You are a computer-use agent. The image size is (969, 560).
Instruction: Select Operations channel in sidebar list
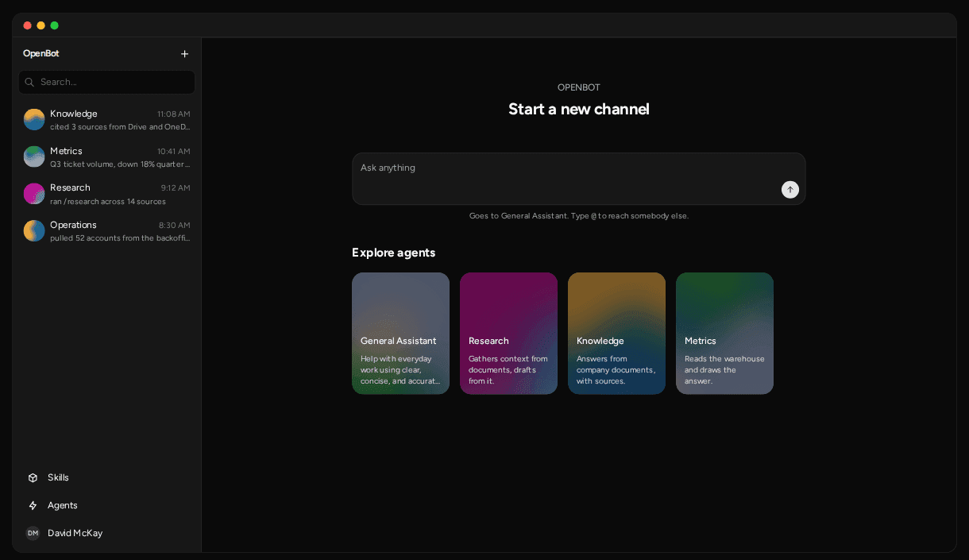(x=106, y=230)
